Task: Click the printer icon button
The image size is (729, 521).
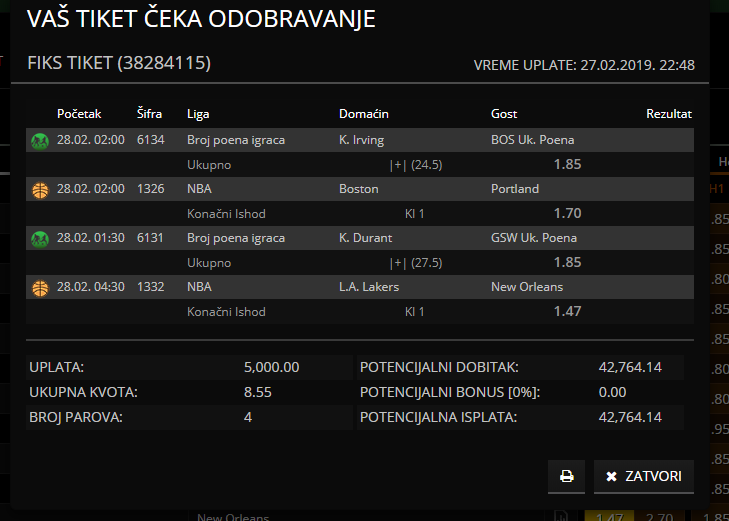Action: (x=566, y=476)
